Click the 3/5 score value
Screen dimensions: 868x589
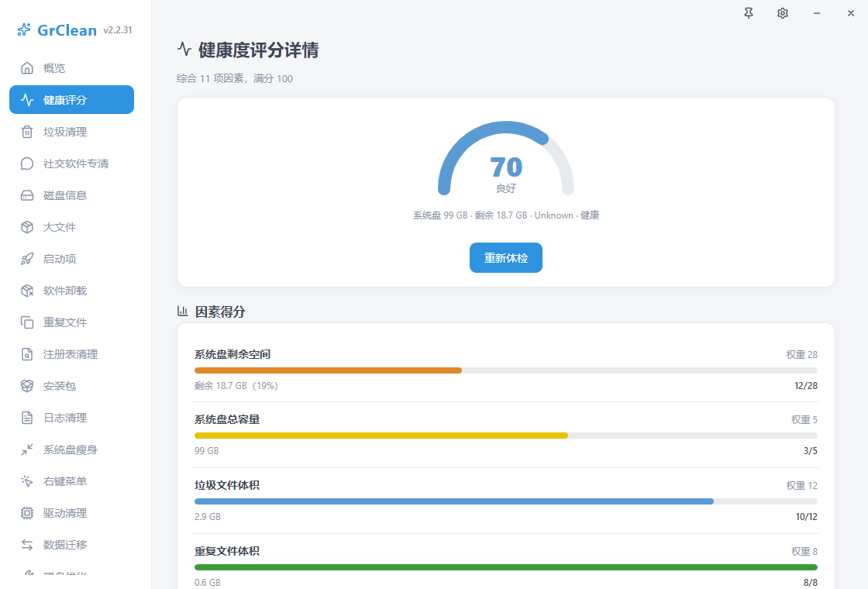click(x=811, y=451)
